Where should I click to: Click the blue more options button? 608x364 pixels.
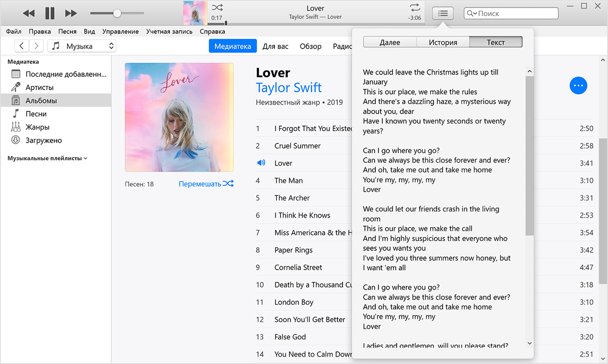coord(578,86)
